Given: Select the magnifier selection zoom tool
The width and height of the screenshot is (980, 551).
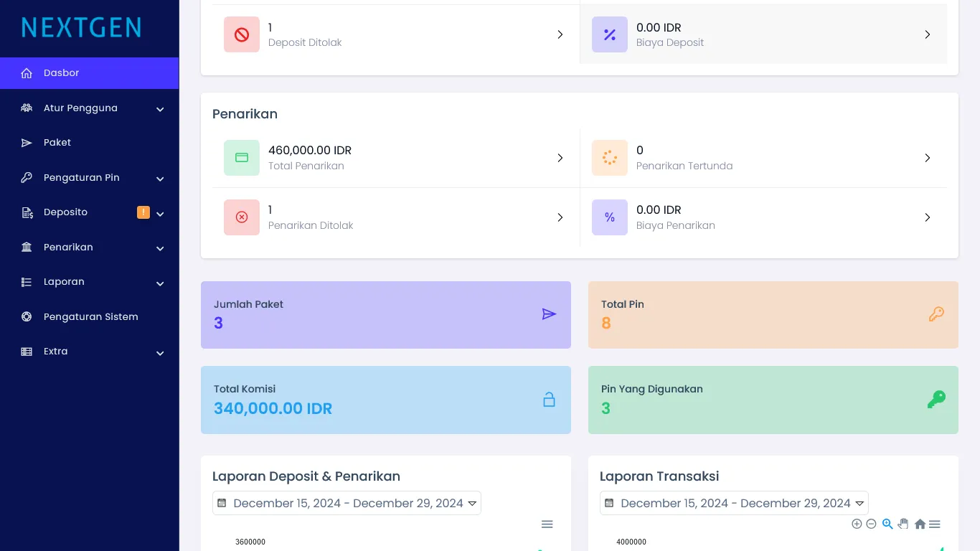Looking at the screenshot, I should click(887, 524).
